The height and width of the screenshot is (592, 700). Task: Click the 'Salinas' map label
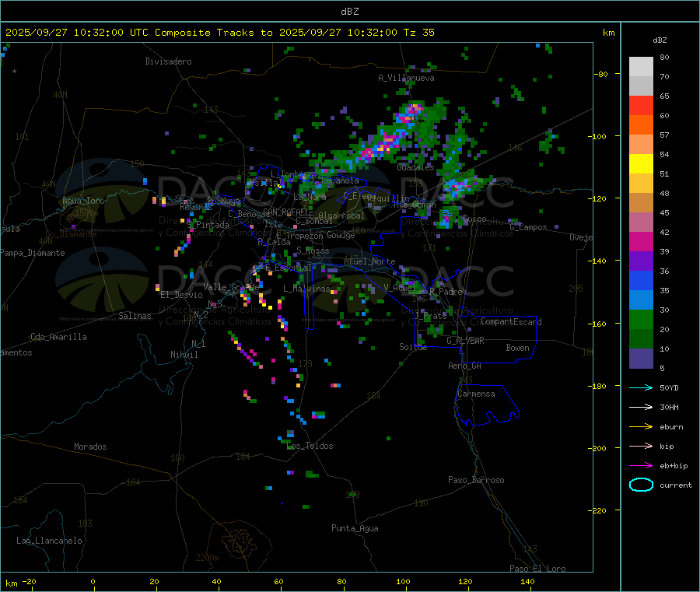tap(135, 316)
